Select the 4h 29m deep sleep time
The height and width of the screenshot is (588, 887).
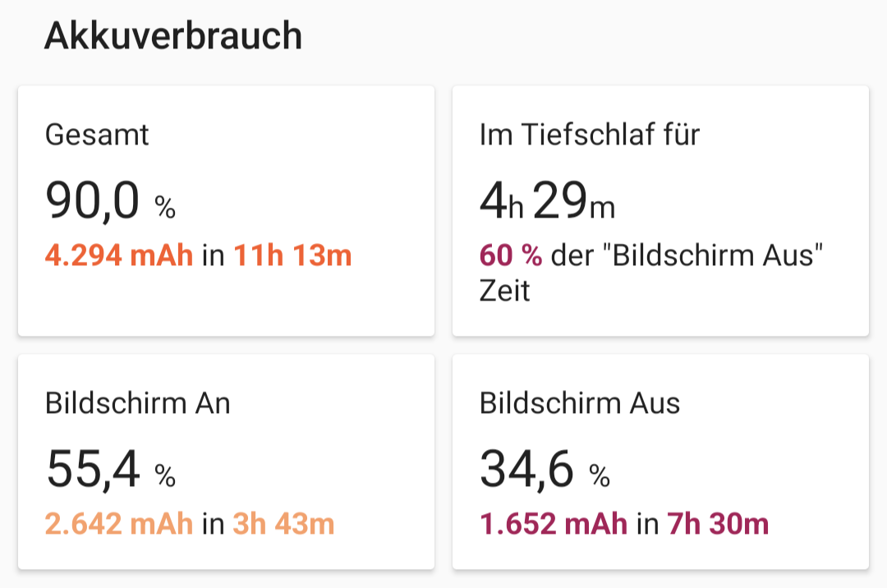tap(547, 201)
